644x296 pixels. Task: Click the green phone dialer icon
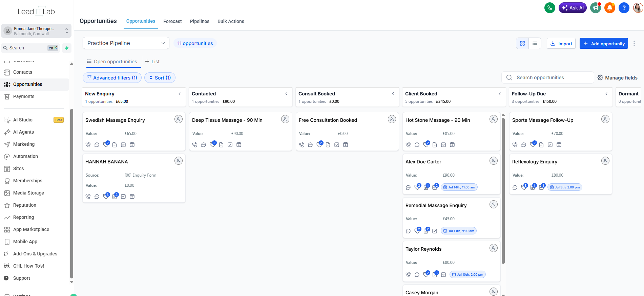click(549, 8)
